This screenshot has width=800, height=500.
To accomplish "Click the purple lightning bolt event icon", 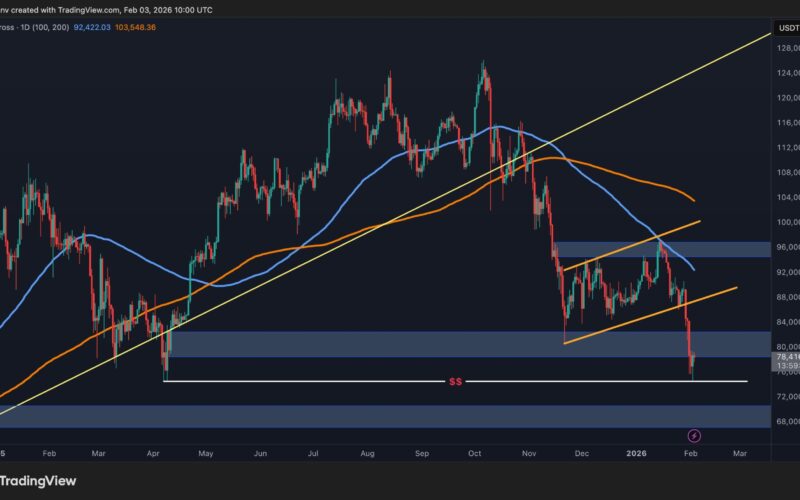I will pyautogui.click(x=695, y=435).
